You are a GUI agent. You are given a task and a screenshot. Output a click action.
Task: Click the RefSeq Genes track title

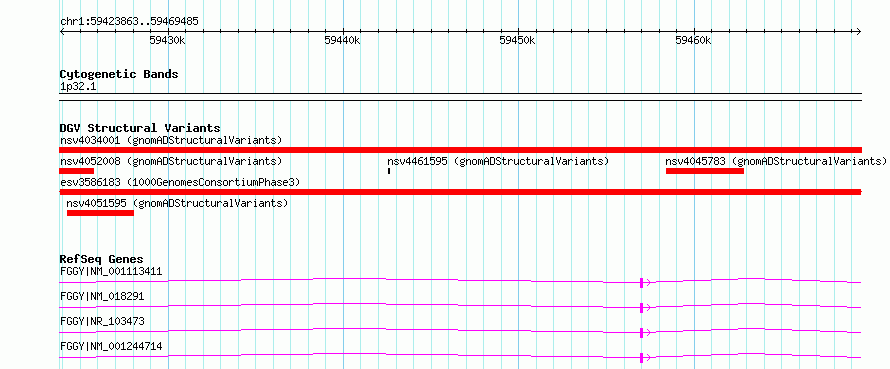[102, 259]
